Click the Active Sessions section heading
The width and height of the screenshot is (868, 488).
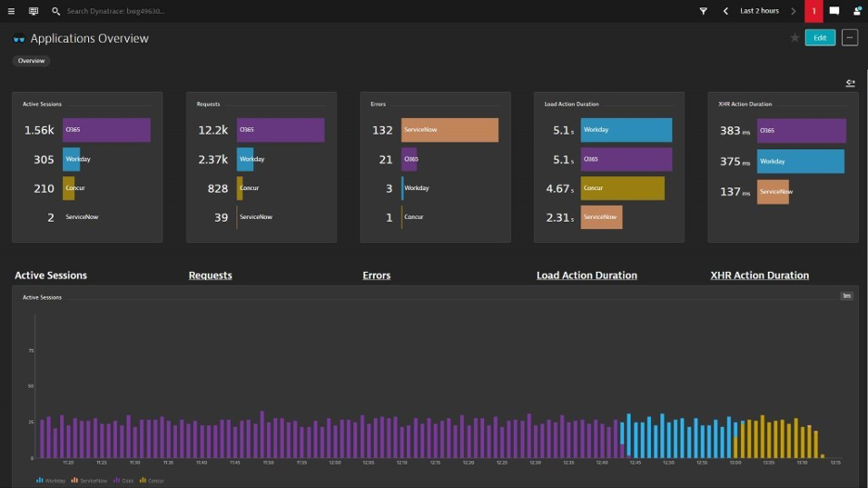(x=51, y=276)
